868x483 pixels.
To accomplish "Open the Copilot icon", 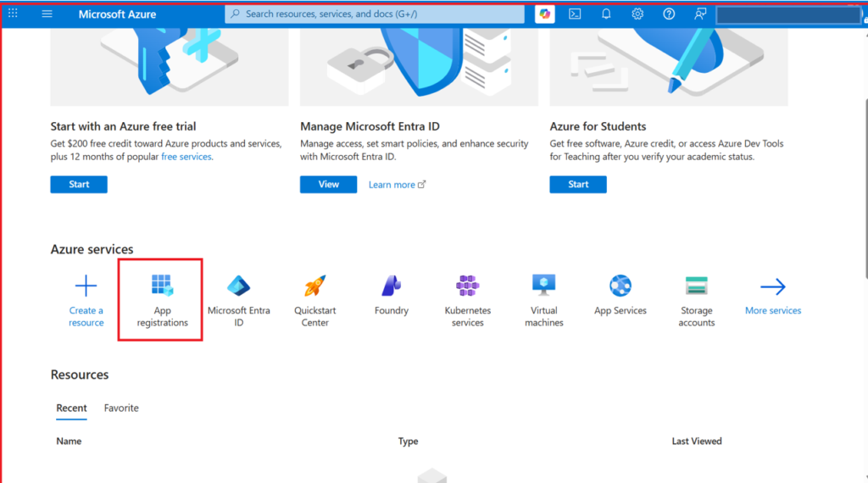I will click(x=545, y=14).
